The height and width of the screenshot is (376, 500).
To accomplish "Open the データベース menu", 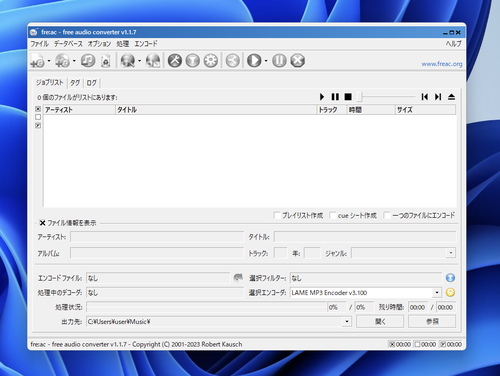I will coord(68,44).
